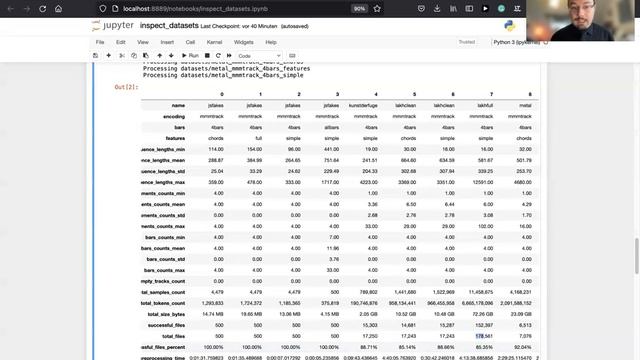The height and width of the screenshot is (360, 640).
Task: Open the browser downloads icon
Action: pos(437,9)
